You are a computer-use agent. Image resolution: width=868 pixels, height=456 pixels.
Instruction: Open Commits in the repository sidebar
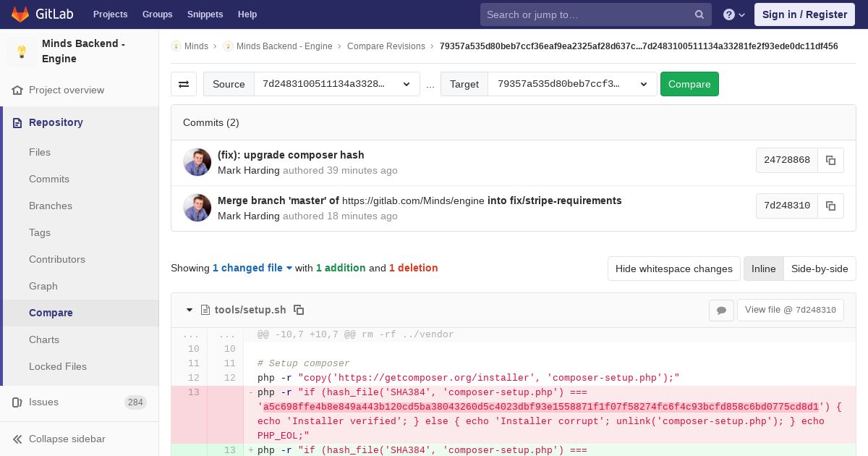click(x=49, y=179)
